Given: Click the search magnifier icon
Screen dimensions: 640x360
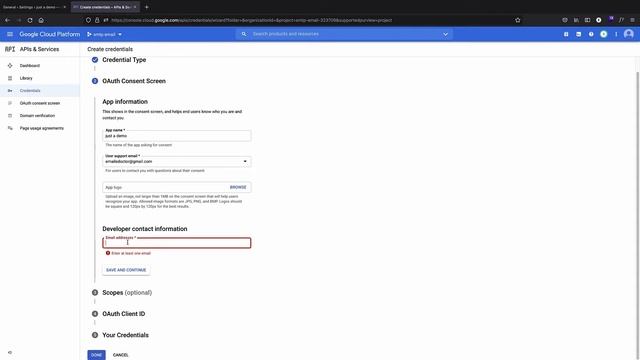Looking at the screenshot, I should [244, 34].
